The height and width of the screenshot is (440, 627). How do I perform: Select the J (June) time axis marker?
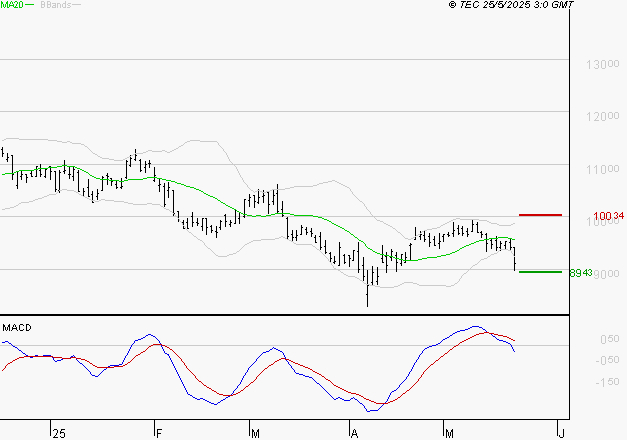tap(560, 432)
